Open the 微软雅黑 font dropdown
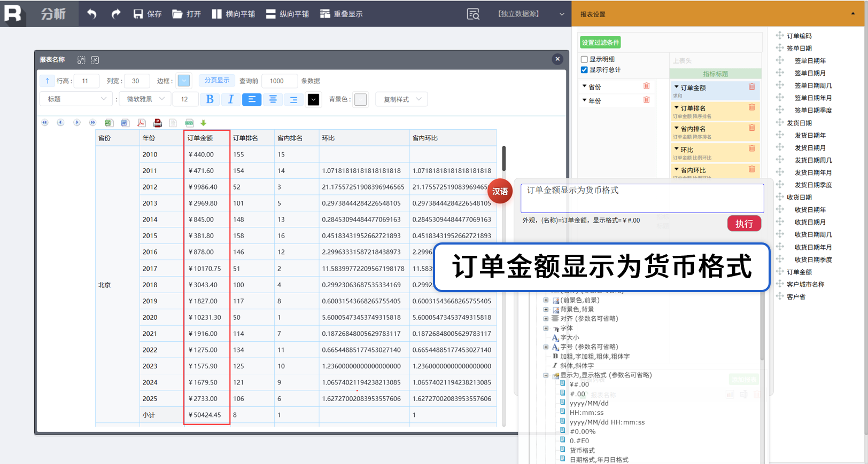868x464 pixels. 145,99
